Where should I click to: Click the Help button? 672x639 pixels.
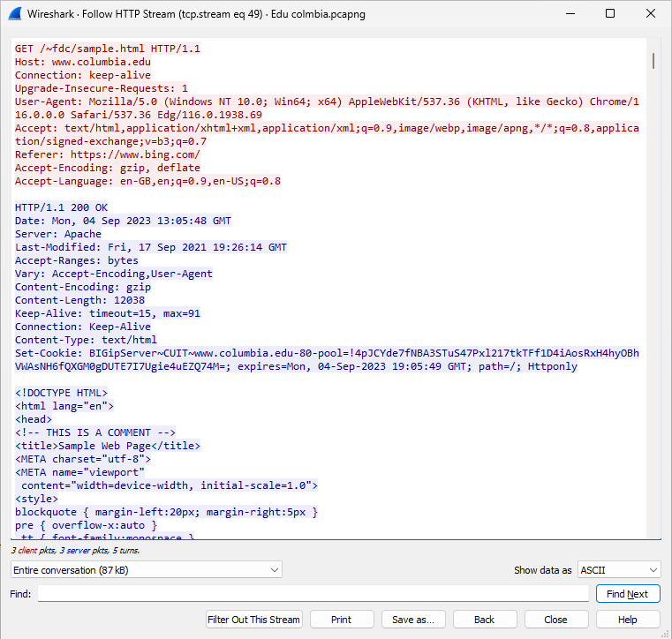coord(628,620)
